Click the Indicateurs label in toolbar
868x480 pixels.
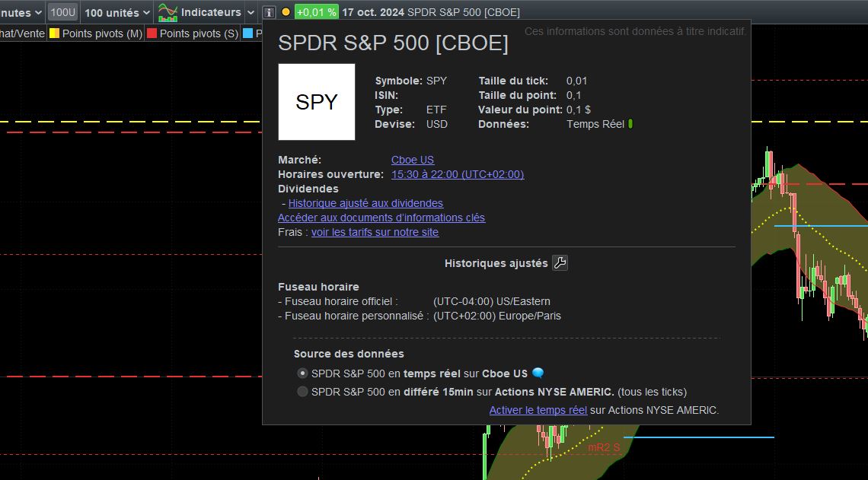click(211, 12)
